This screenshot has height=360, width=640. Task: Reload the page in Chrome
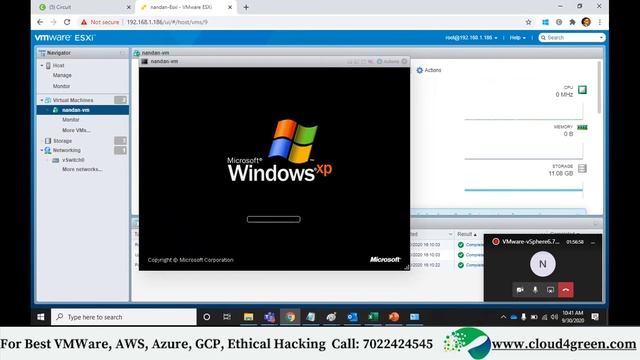[67, 22]
